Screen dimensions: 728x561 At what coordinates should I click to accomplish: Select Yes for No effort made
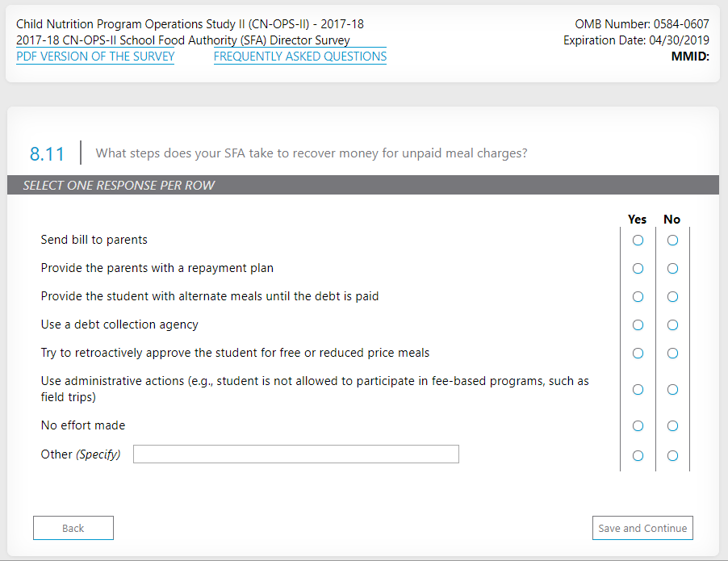point(638,426)
